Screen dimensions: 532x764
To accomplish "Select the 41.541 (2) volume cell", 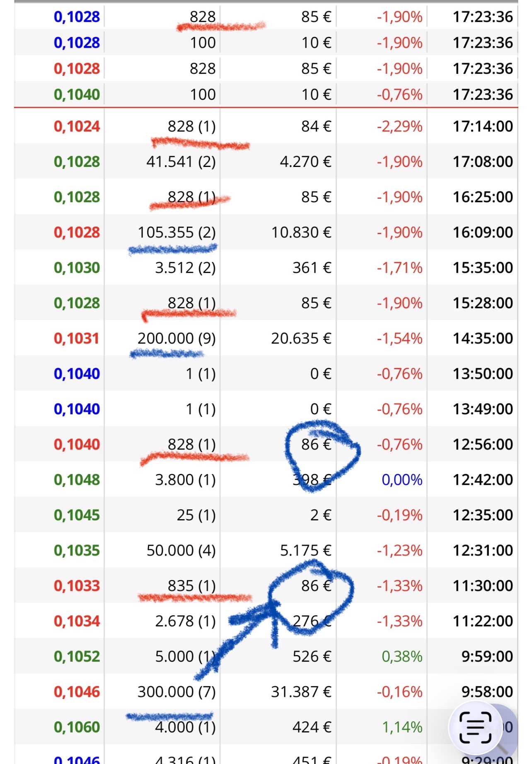I will tap(181, 162).
